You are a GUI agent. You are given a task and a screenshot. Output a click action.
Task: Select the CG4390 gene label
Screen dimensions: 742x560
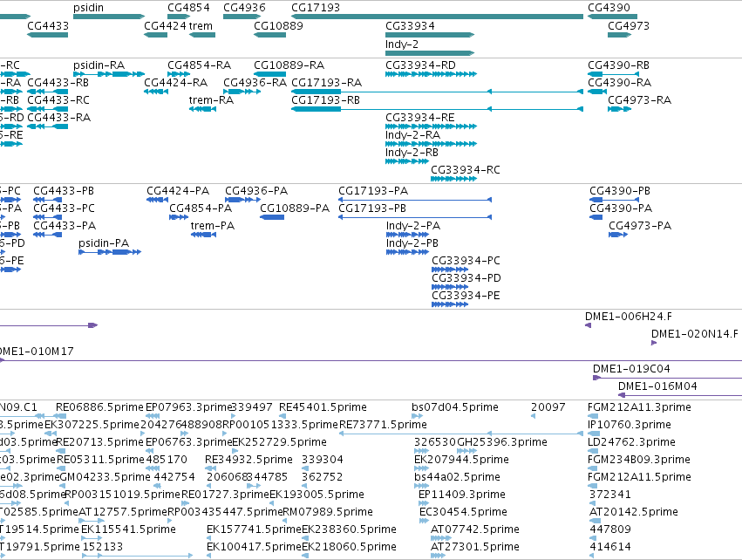(609, 8)
